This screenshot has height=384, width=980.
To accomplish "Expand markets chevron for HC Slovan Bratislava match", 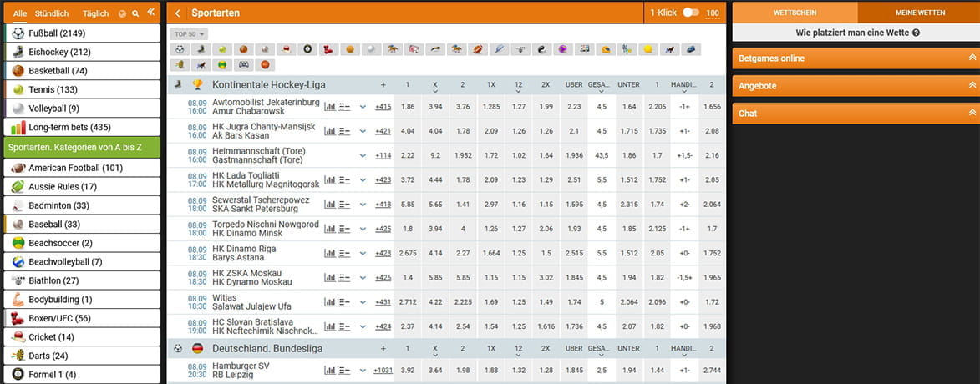I will pyautogui.click(x=363, y=326).
